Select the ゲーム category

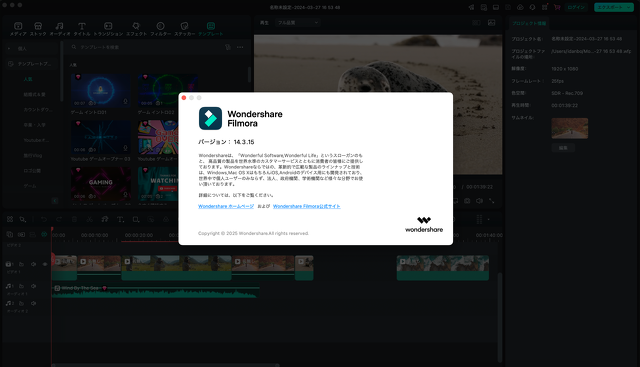[29, 186]
